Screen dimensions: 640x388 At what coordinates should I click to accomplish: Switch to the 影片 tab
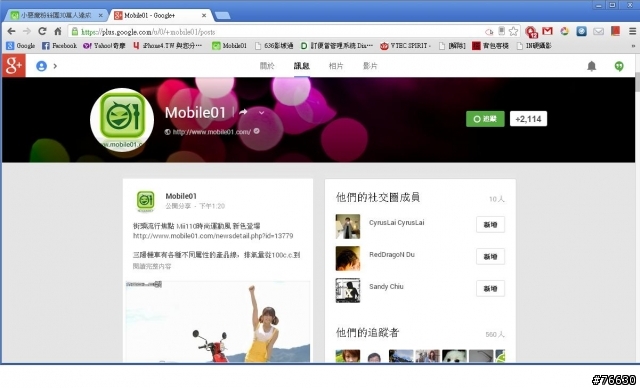point(370,66)
